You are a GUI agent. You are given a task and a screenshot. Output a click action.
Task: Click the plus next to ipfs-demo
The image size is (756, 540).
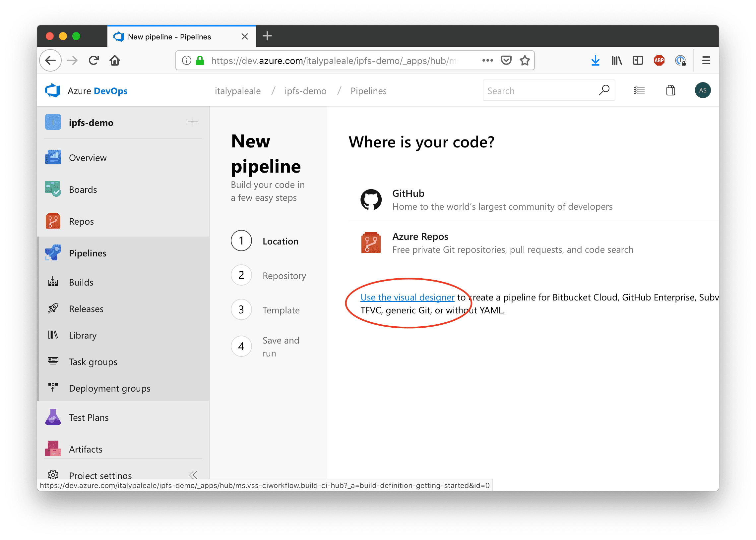[193, 122]
